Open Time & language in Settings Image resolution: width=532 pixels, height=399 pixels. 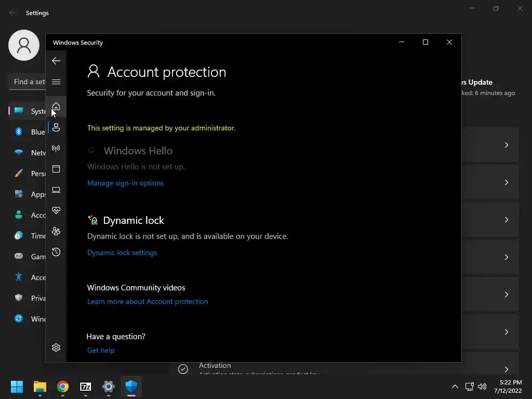coord(27,236)
